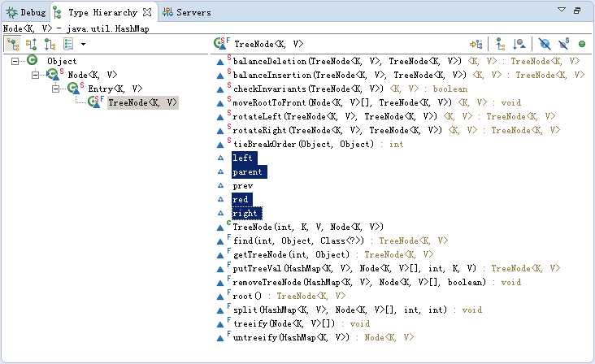
Task: Toggle Show the Subtype Hierarchy button
Action: (x=50, y=45)
